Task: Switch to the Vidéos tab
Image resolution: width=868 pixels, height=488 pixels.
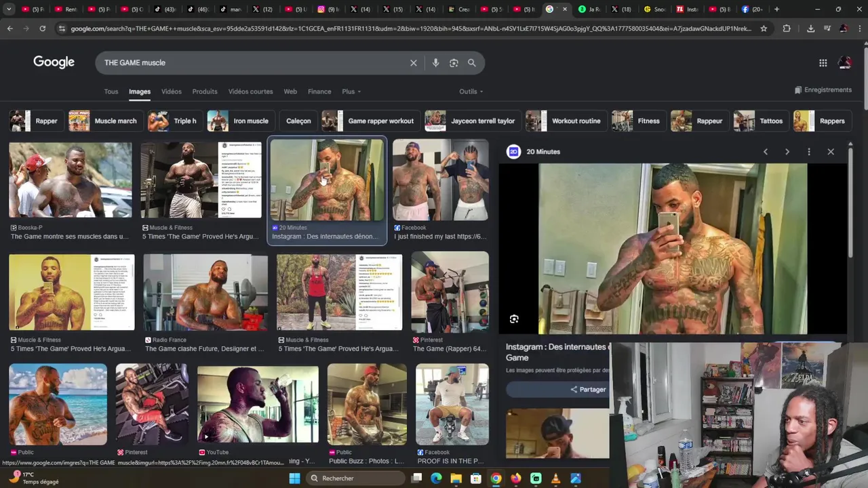Action: click(x=172, y=91)
